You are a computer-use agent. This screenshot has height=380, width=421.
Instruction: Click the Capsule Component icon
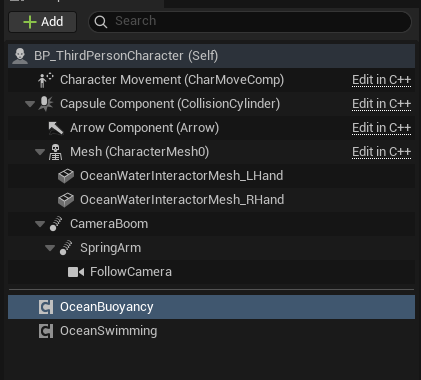pyautogui.click(x=46, y=104)
